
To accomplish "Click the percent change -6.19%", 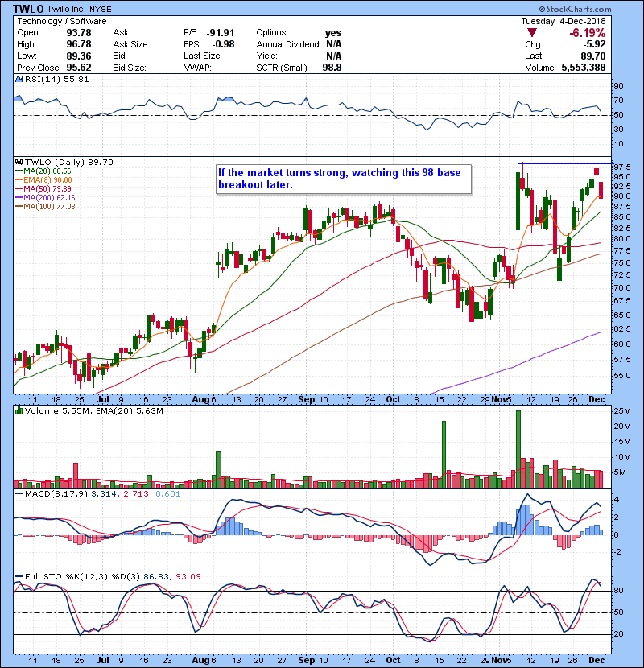I will (x=588, y=33).
